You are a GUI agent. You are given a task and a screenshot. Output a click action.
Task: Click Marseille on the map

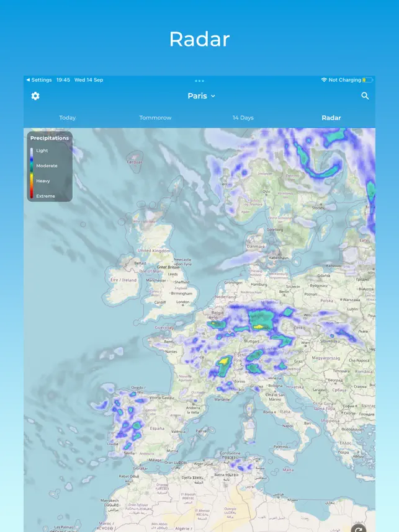(x=222, y=399)
